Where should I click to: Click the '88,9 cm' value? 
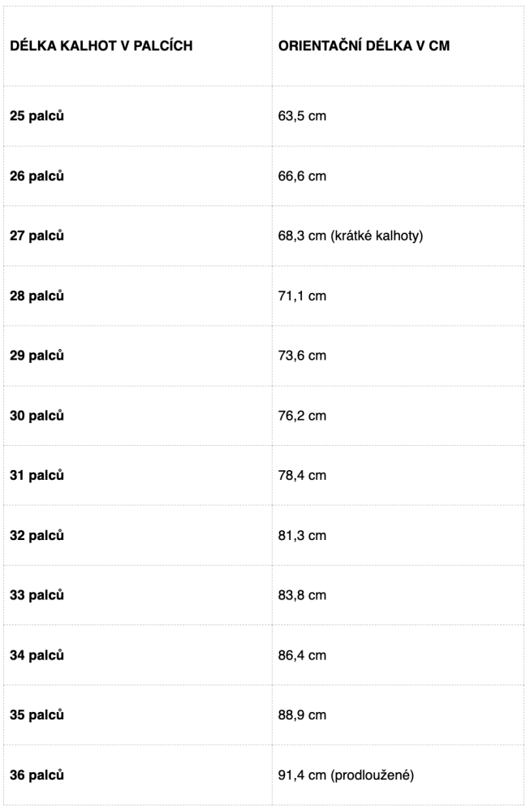click(303, 715)
